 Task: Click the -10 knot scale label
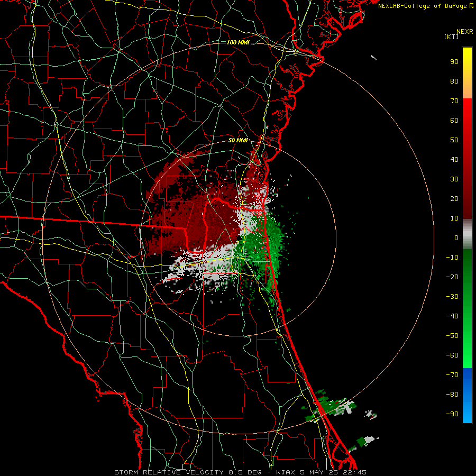(452, 258)
